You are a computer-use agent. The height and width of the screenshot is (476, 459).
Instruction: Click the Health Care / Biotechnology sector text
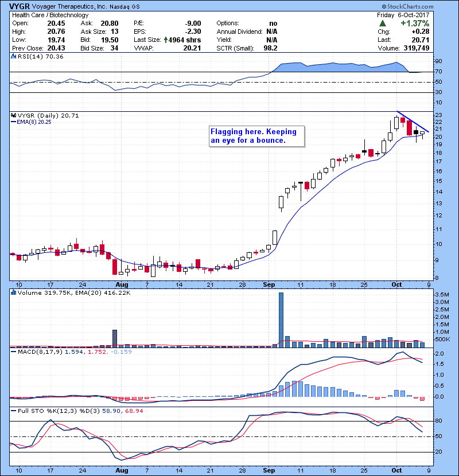(50, 15)
